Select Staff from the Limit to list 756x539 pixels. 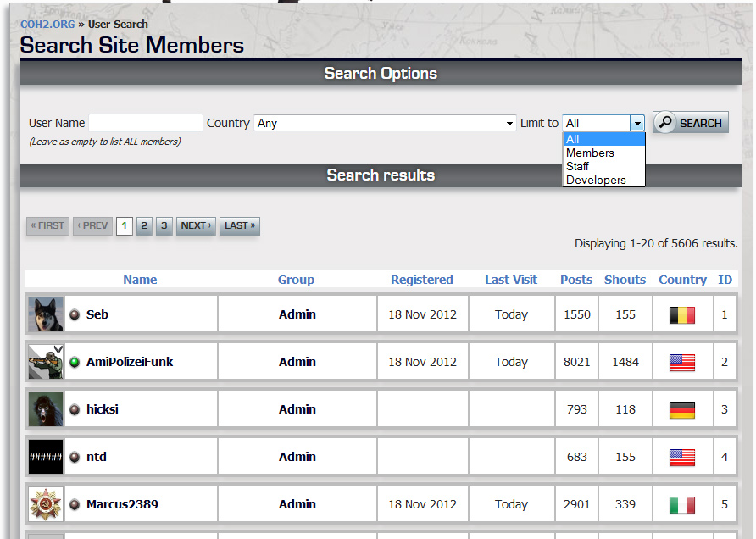(577, 167)
